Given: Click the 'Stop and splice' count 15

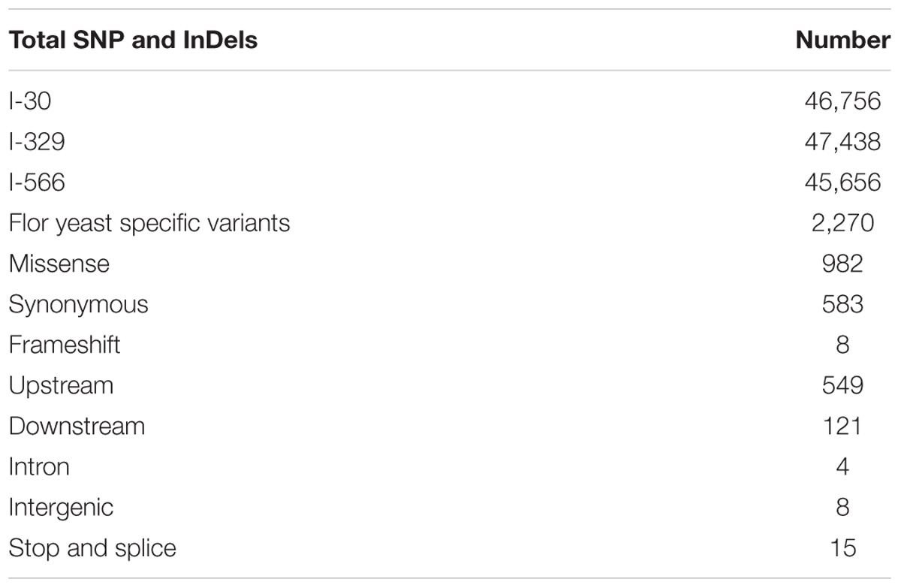Looking at the screenshot, I should (x=842, y=547).
